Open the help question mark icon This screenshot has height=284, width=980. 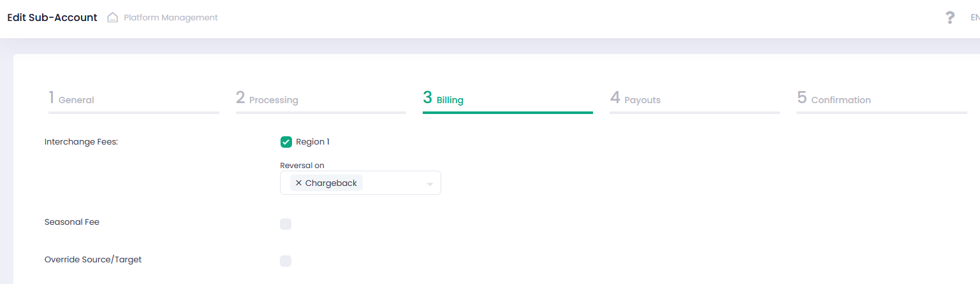[950, 18]
